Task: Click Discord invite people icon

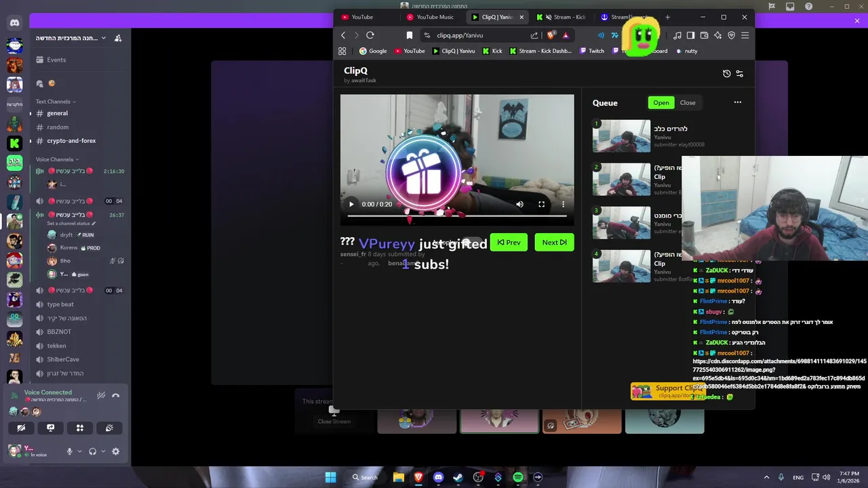Action: (118, 38)
